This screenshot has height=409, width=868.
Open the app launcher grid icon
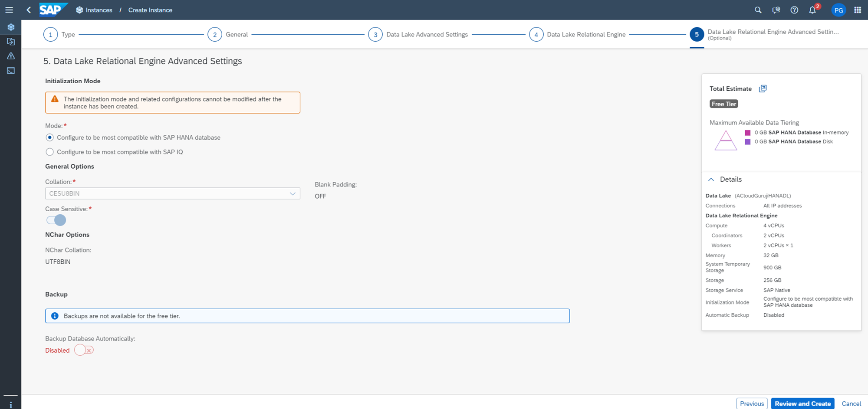858,10
